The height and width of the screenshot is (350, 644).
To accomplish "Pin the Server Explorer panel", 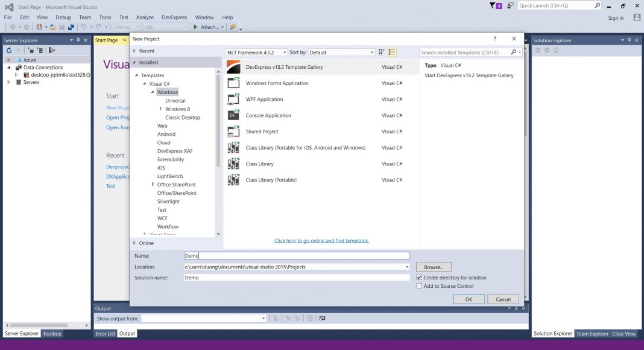I will [77, 40].
